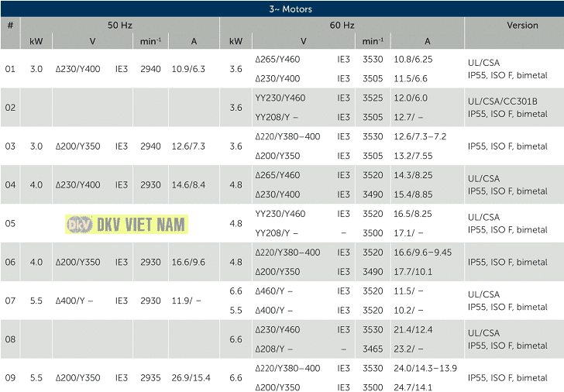Viewport: 564px width, 392px height.
Task: Select the Version column header
Action: 522,26
